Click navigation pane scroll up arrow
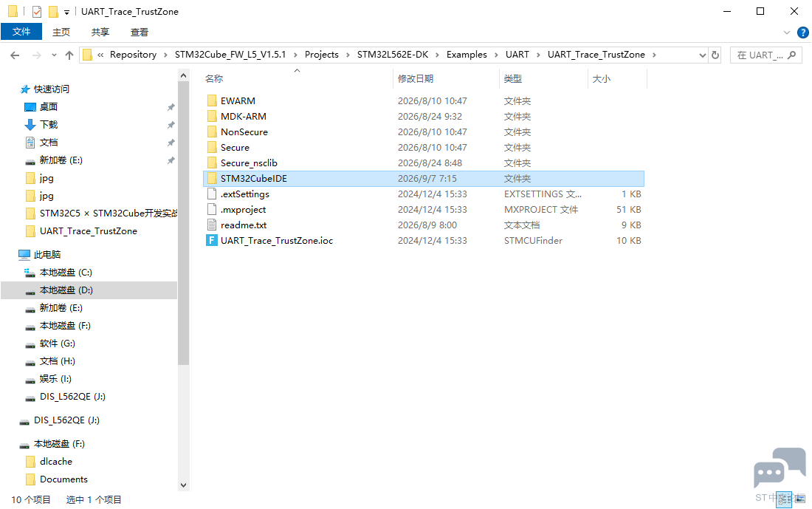812x509 pixels. [x=183, y=75]
